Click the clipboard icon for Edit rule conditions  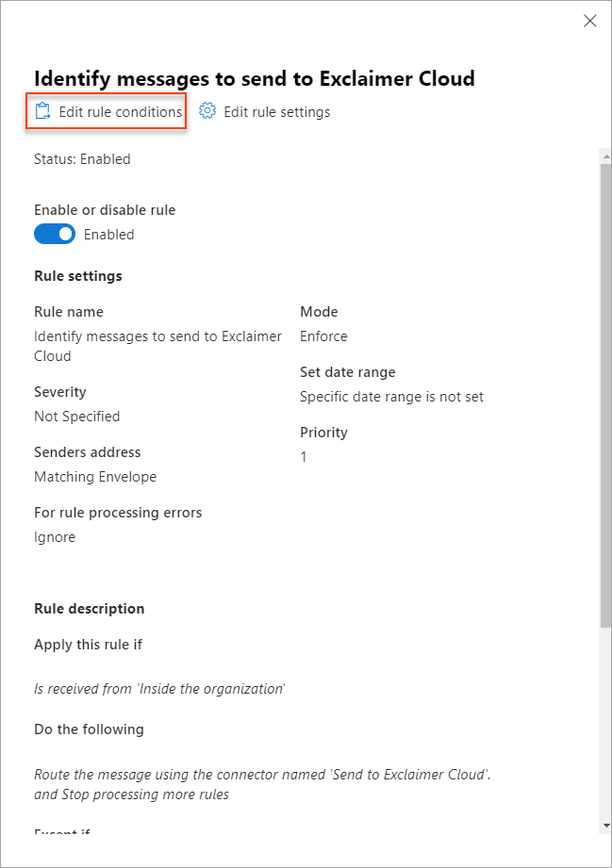[x=42, y=111]
